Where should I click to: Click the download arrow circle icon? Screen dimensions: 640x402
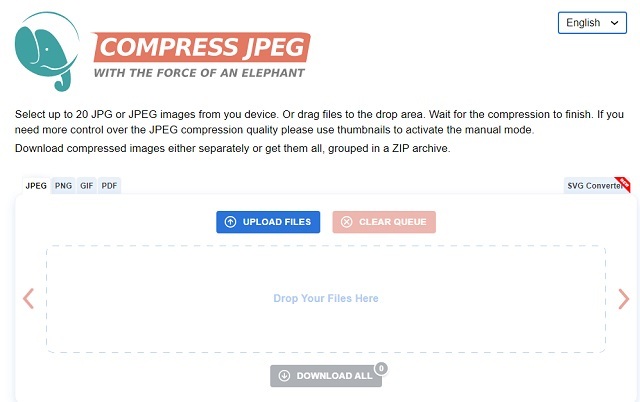point(284,376)
